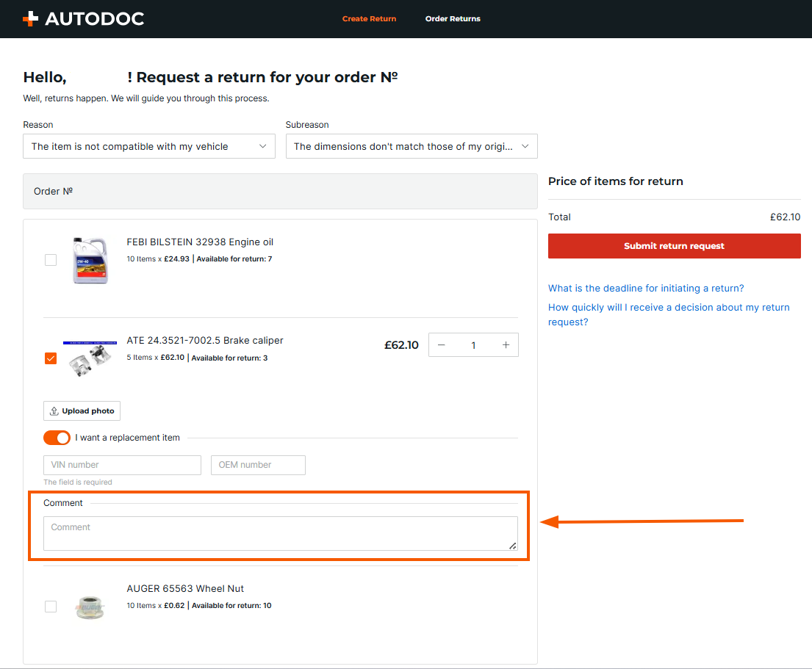
Task: Click the AUGER wheel nut image
Action: [x=89, y=607]
